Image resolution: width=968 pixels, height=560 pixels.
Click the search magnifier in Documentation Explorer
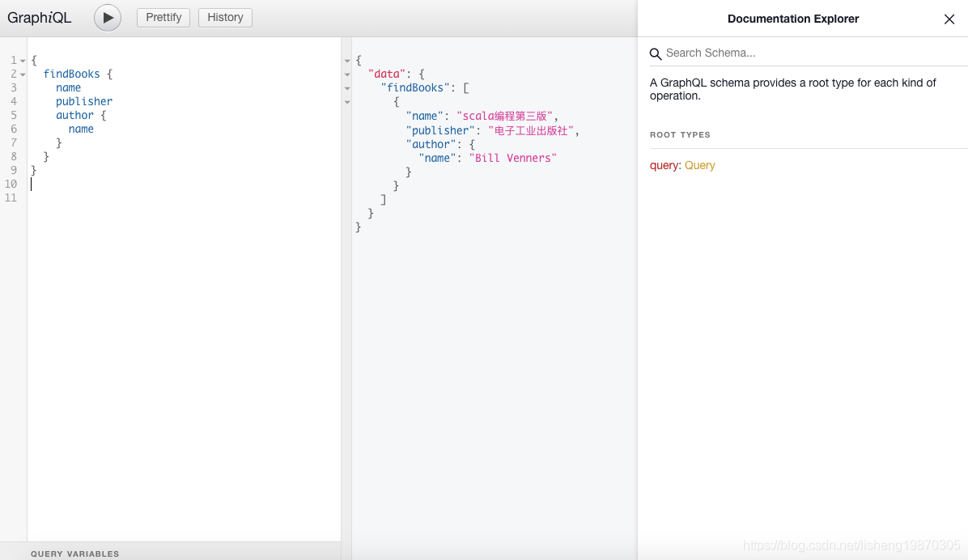click(x=656, y=53)
